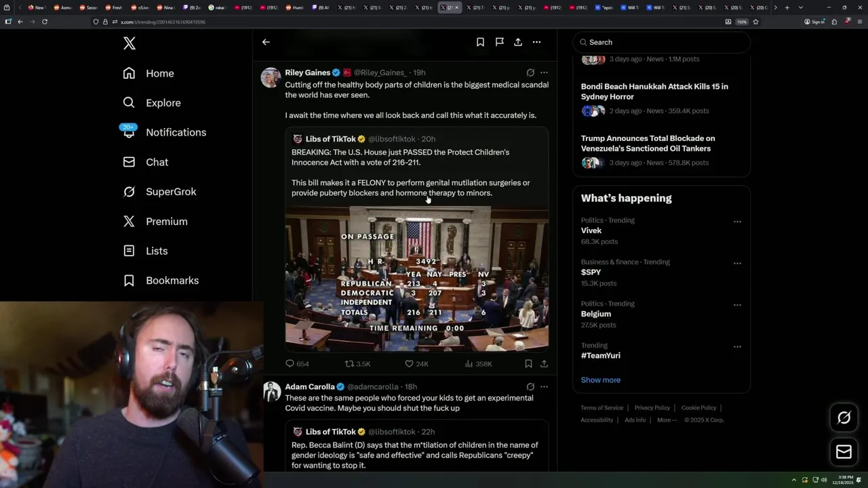
Task: Click the X search field
Action: pyautogui.click(x=662, y=42)
